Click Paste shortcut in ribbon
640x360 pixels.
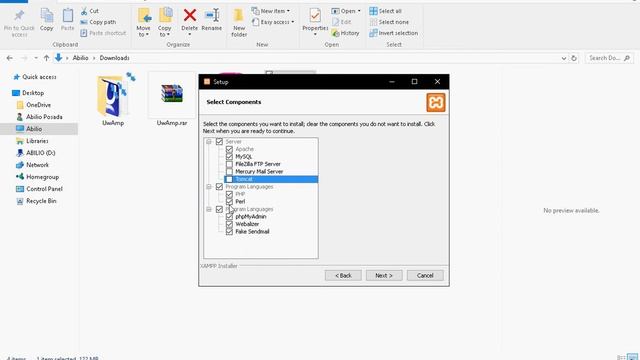pyautogui.click(x=103, y=33)
